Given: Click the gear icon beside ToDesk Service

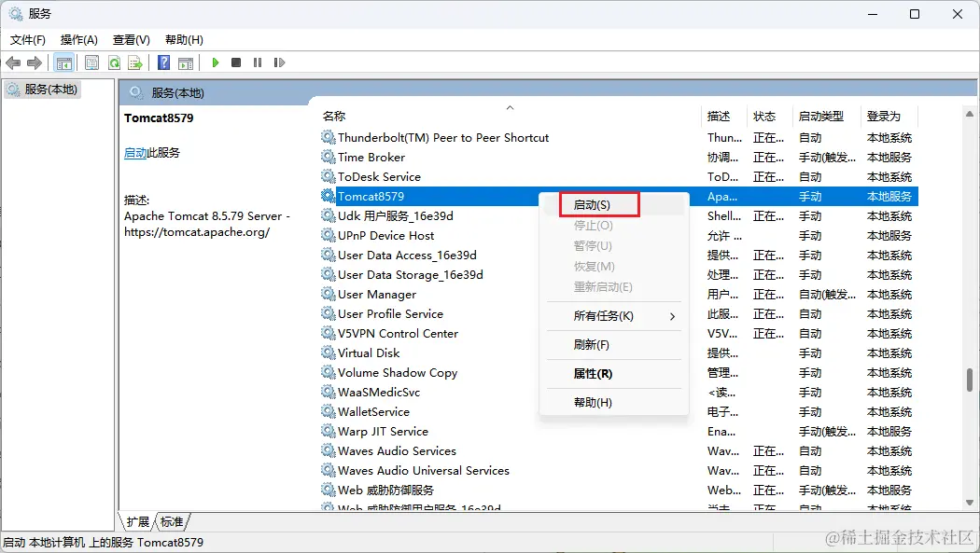Looking at the screenshot, I should [329, 176].
